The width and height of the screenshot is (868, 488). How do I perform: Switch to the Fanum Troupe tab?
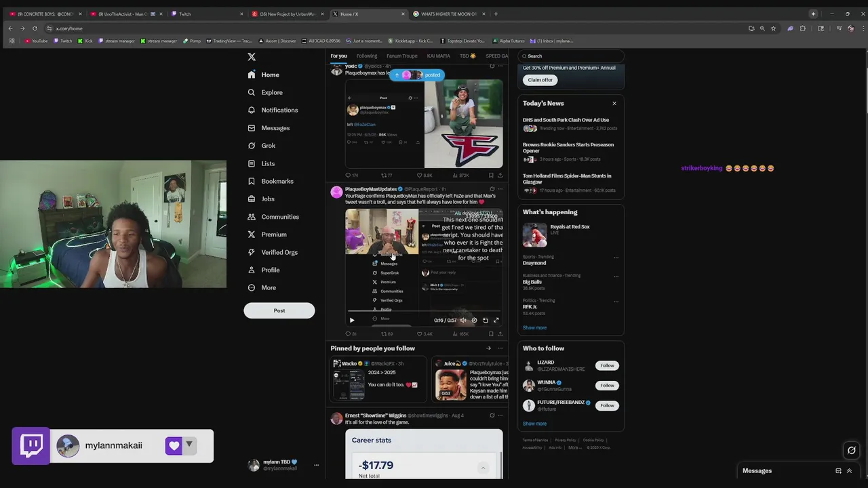pos(402,56)
